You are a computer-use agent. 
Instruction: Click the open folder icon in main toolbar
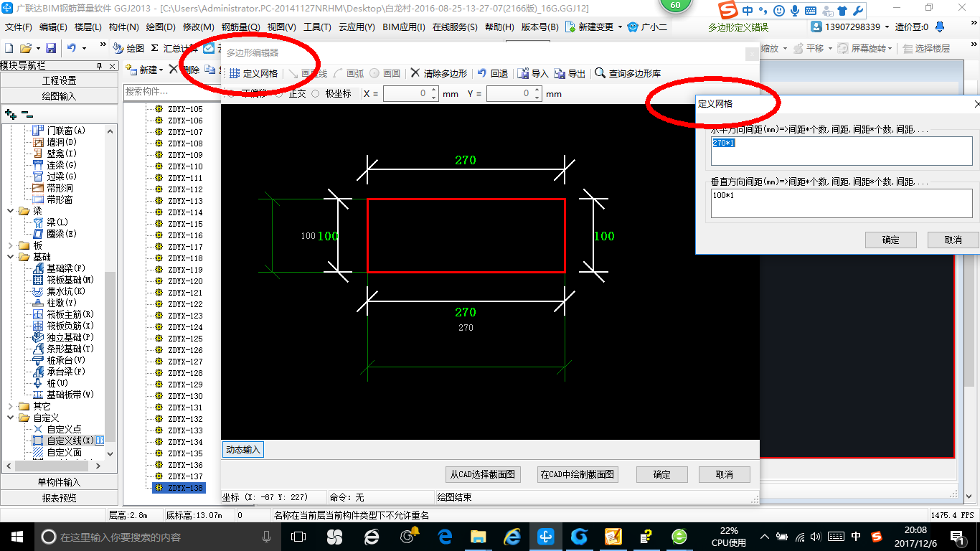pyautogui.click(x=25, y=48)
